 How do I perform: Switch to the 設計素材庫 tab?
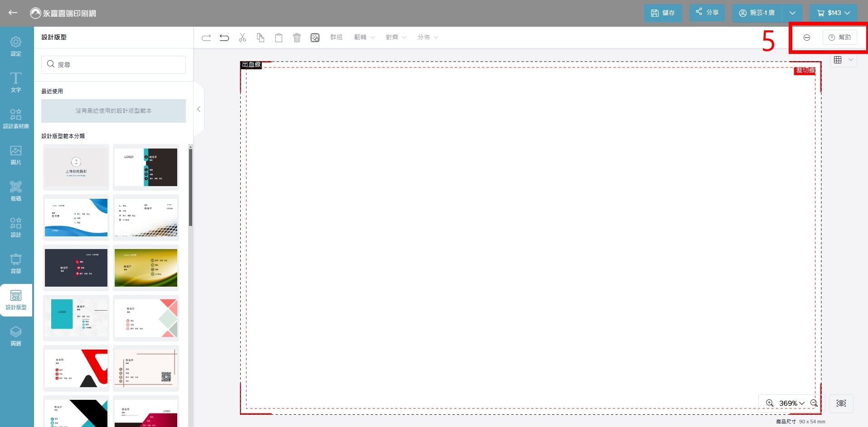pyautogui.click(x=16, y=118)
